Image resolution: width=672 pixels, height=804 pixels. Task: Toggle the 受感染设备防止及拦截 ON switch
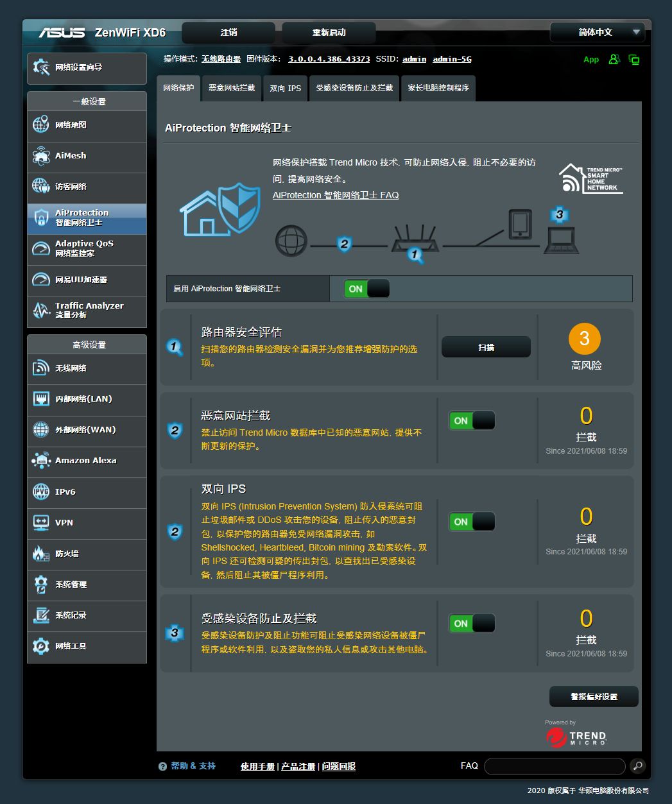pos(472,623)
